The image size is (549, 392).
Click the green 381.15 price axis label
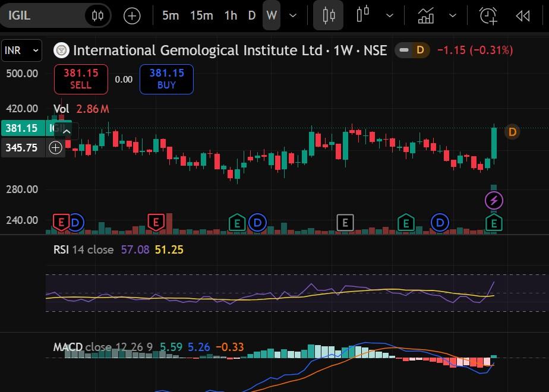tap(22, 128)
